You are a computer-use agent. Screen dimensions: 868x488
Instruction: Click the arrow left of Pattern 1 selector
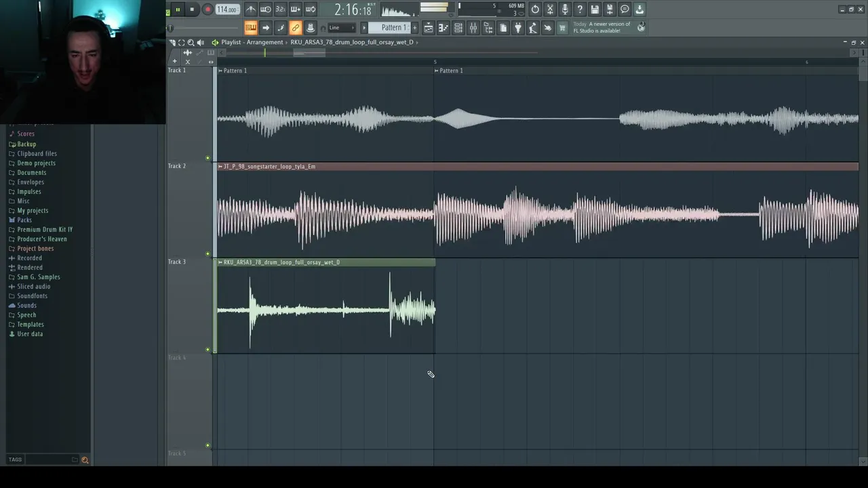click(x=363, y=28)
